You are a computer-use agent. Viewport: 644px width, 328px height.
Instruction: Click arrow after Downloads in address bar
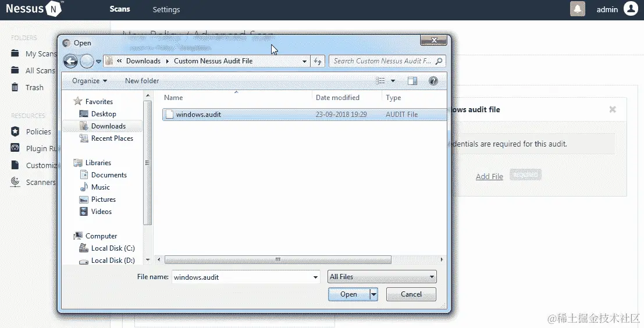(167, 61)
